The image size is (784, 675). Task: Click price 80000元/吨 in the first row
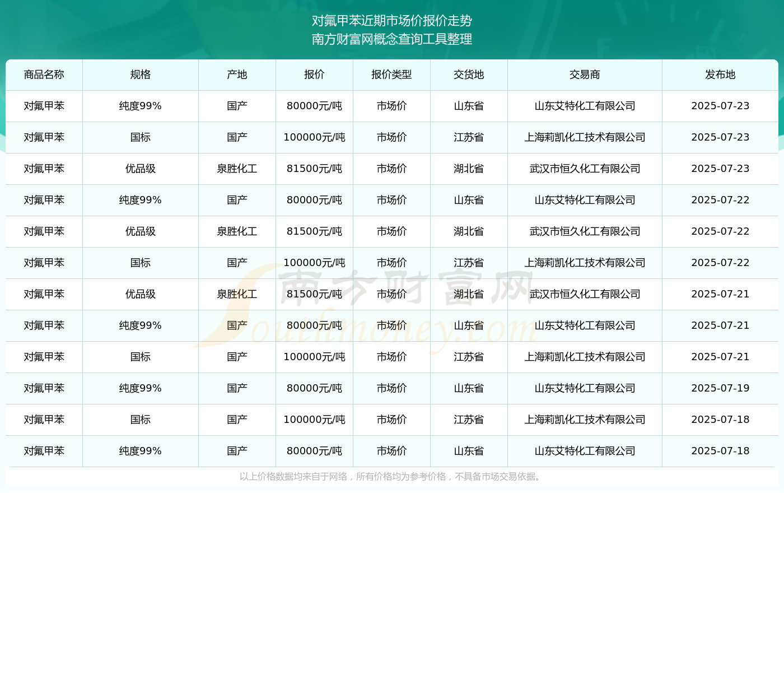(x=314, y=106)
